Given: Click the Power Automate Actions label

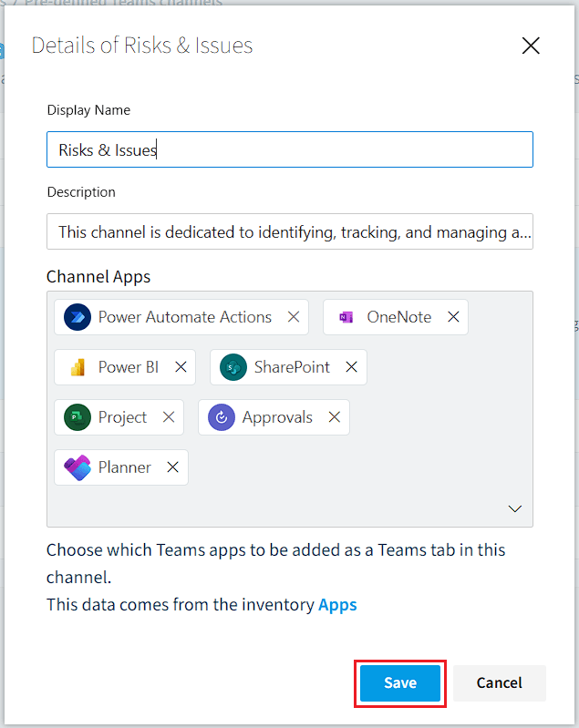Looking at the screenshot, I should click(185, 317).
